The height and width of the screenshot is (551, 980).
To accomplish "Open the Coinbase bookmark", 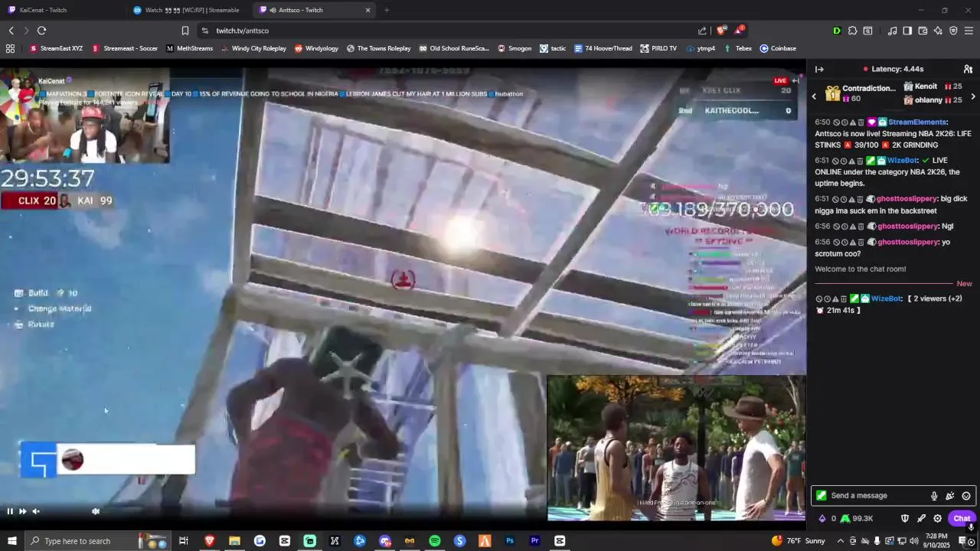I will tap(778, 48).
